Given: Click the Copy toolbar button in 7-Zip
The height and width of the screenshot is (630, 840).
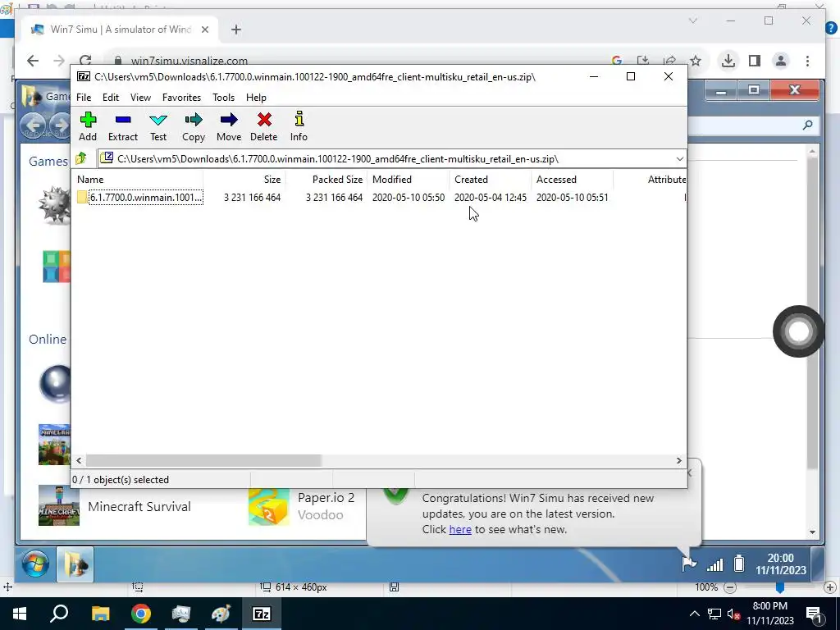Looking at the screenshot, I should click(x=194, y=127).
